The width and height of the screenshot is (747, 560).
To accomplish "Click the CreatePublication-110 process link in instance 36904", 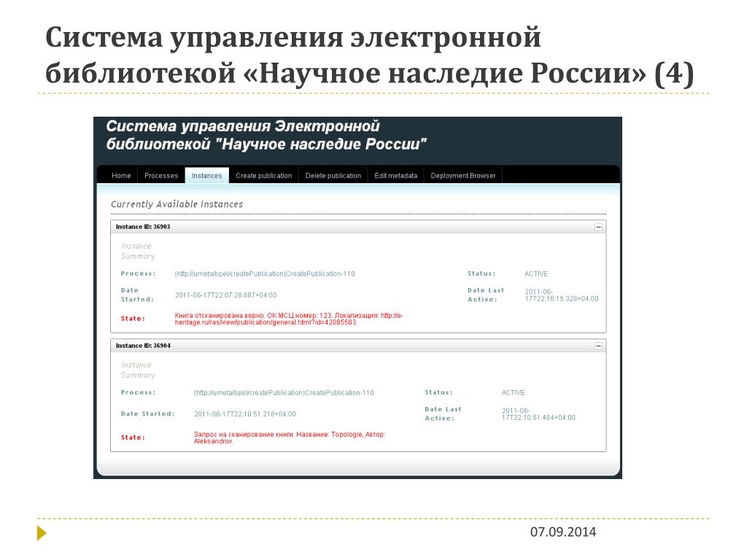I will (284, 393).
